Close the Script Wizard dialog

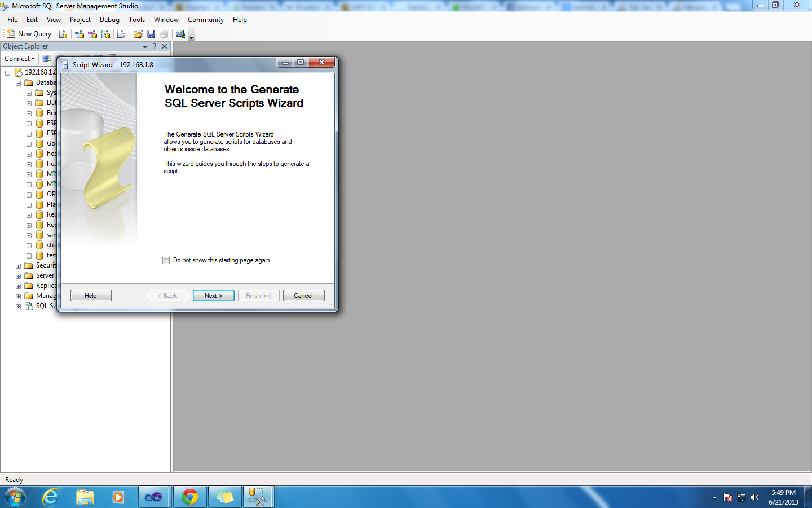pos(321,63)
